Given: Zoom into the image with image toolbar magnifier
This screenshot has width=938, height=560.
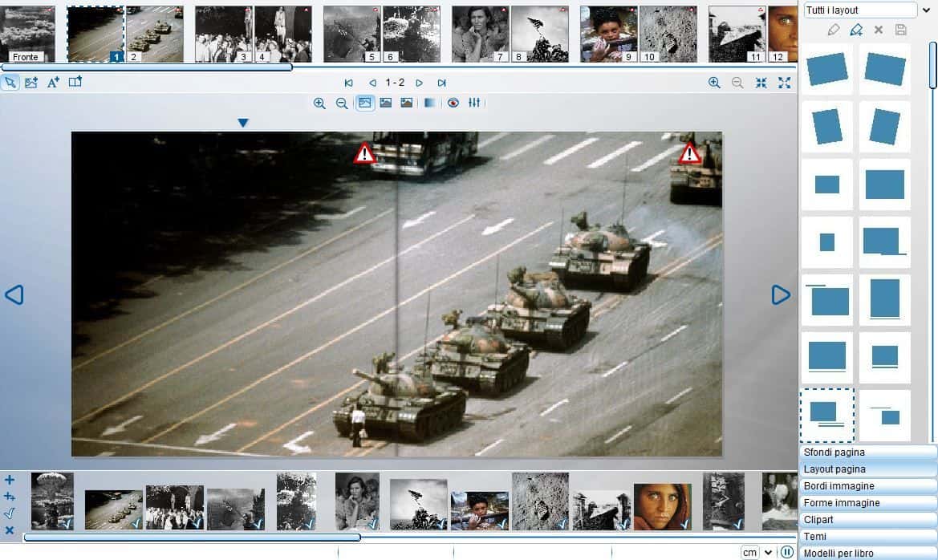Looking at the screenshot, I should [319, 103].
